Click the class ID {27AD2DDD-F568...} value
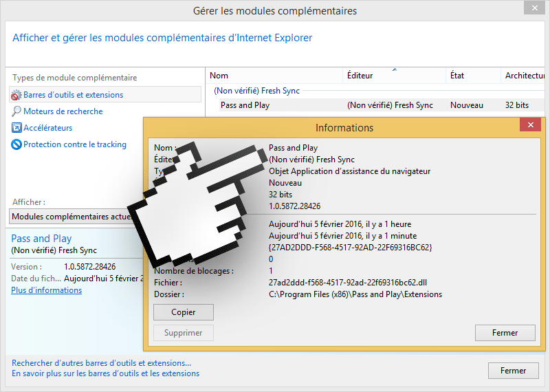550x392 pixels. click(351, 248)
